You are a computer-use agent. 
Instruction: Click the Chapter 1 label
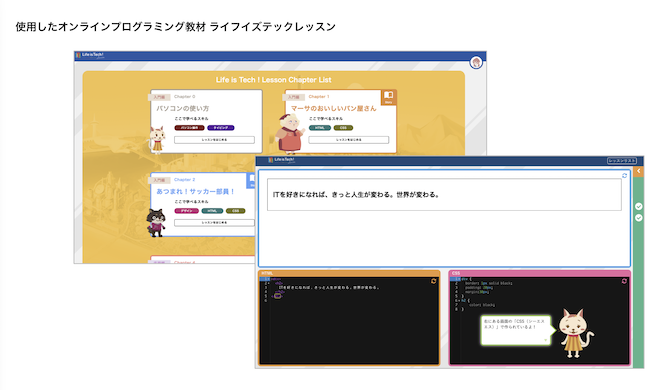pos(319,97)
